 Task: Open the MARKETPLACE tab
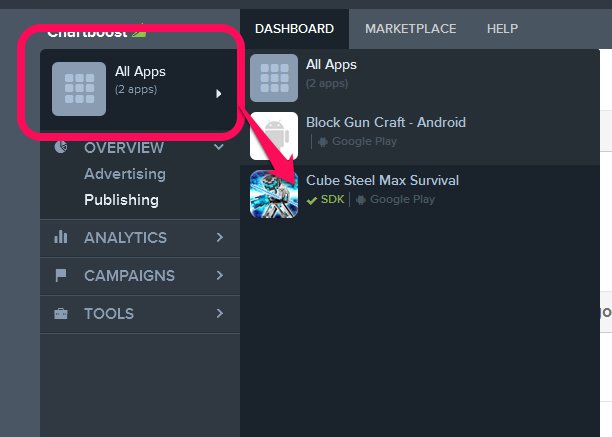411,29
